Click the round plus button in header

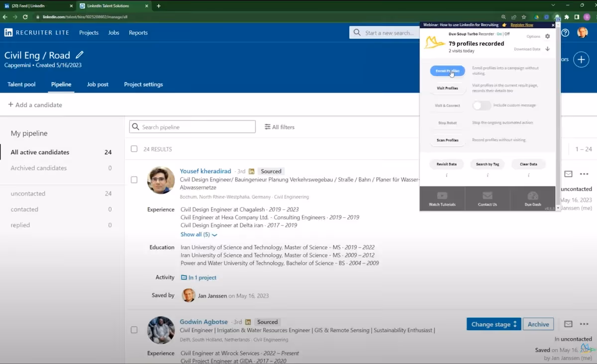point(581,59)
